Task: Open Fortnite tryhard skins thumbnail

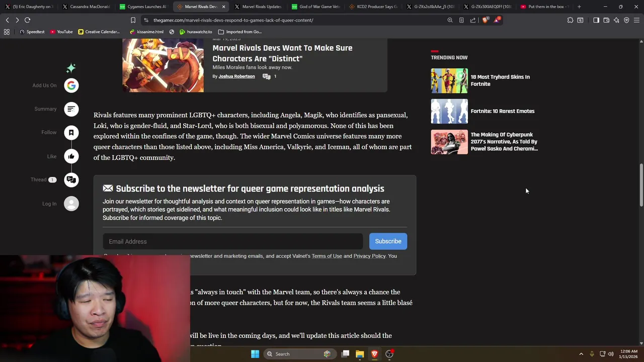Action: pos(449,80)
